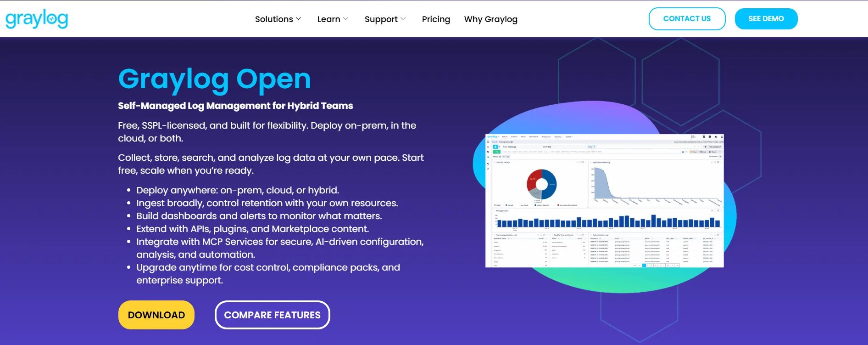Click the Count by Facility donut chart
The height and width of the screenshot is (345, 868).
pos(541,184)
